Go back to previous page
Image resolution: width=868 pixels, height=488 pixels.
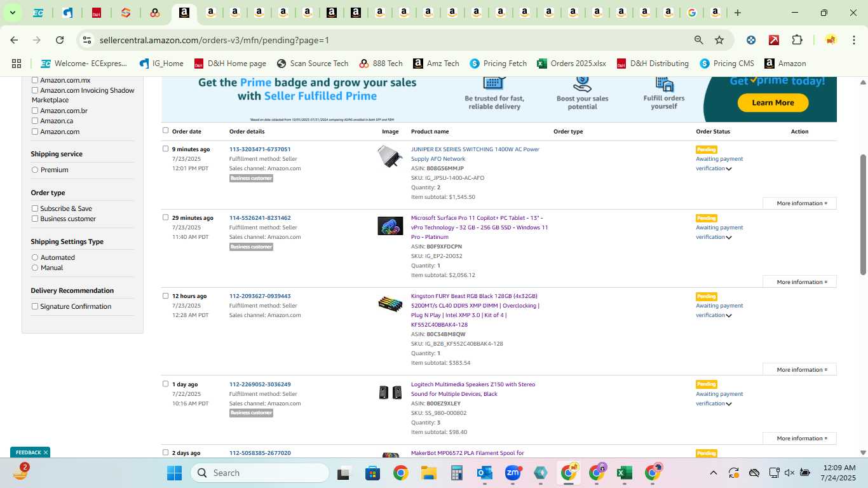(x=14, y=40)
